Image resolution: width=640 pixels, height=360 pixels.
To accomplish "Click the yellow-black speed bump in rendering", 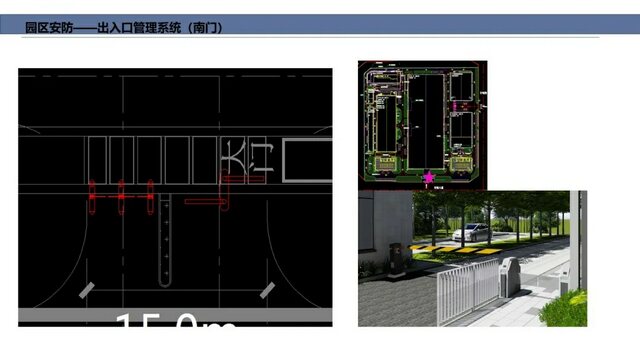I will tap(456, 249).
